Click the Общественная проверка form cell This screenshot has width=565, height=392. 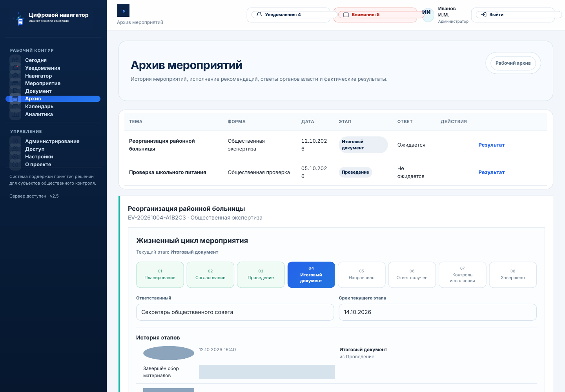[259, 172]
